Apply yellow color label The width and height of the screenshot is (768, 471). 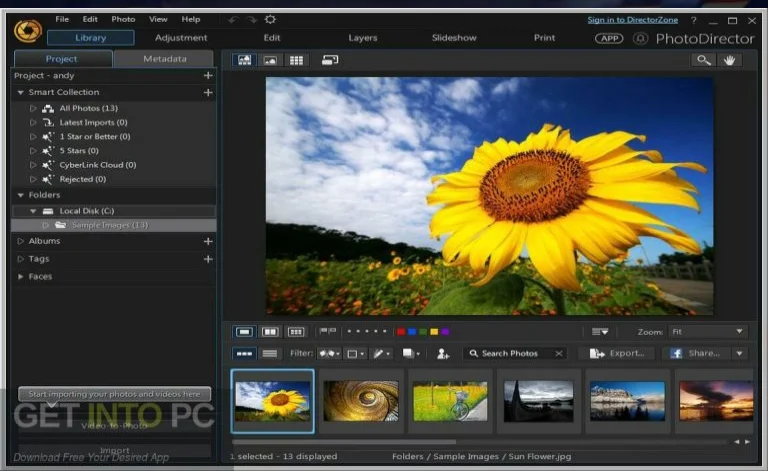coord(434,332)
